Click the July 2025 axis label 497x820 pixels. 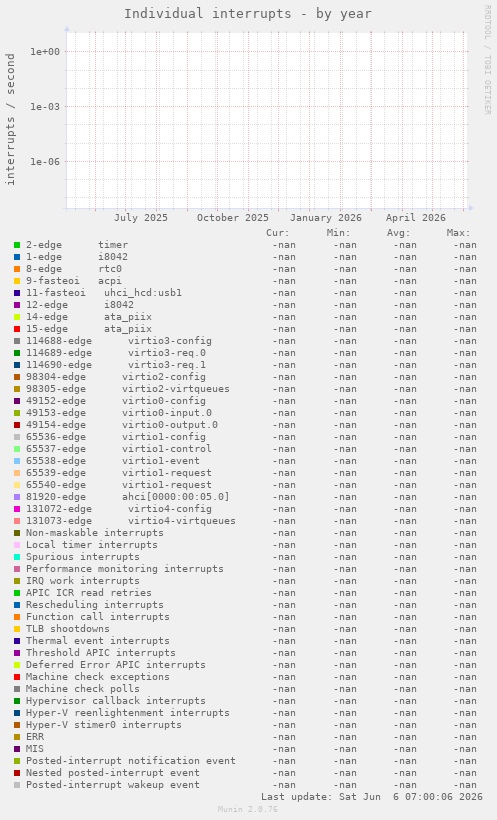141,218
